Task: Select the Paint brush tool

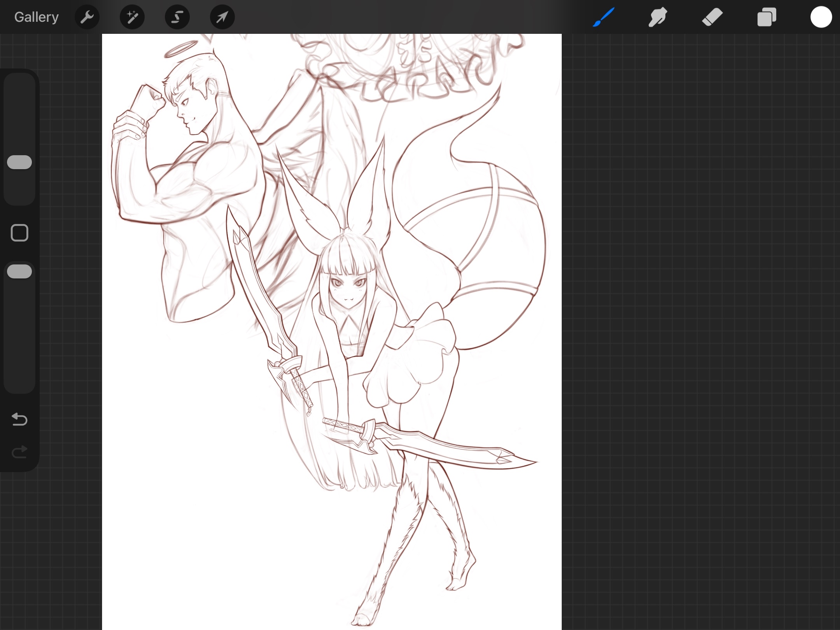Action: [x=604, y=17]
